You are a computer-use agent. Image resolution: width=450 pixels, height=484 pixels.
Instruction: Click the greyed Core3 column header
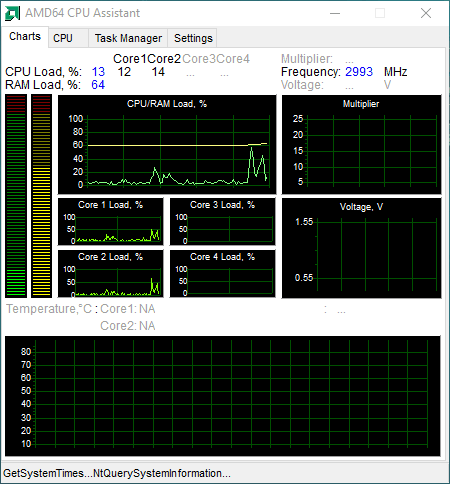pos(199,59)
